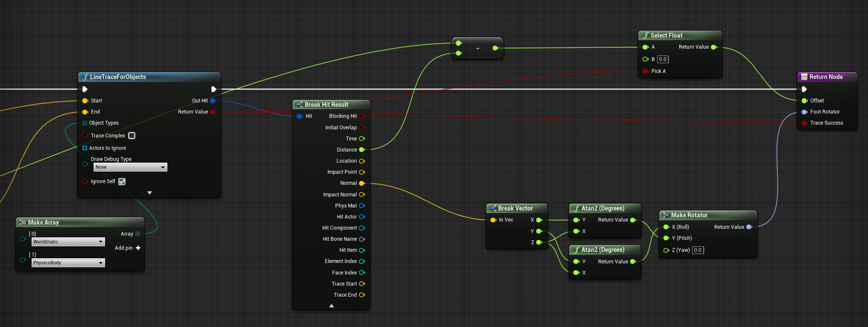Click the Hit Bone Name output pin
This screenshot has height=327, width=868.
[x=362, y=239]
